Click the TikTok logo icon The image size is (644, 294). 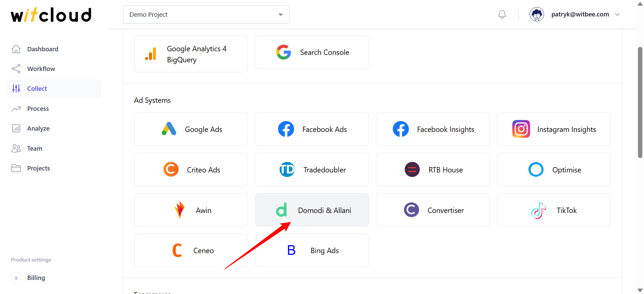pos(539,210)
